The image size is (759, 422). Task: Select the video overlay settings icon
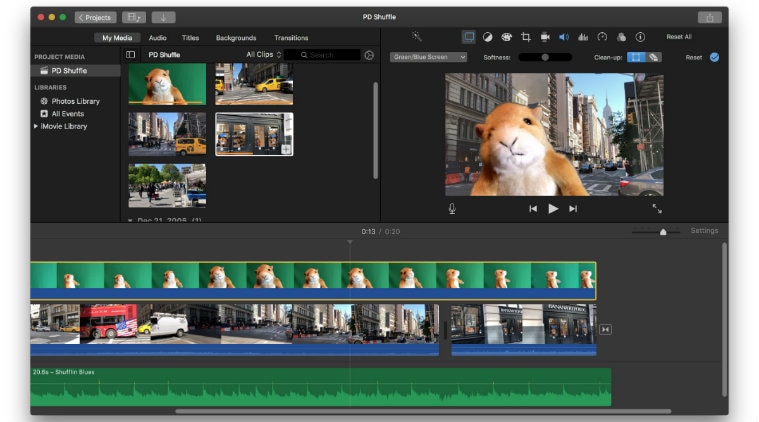pos(469,37)
